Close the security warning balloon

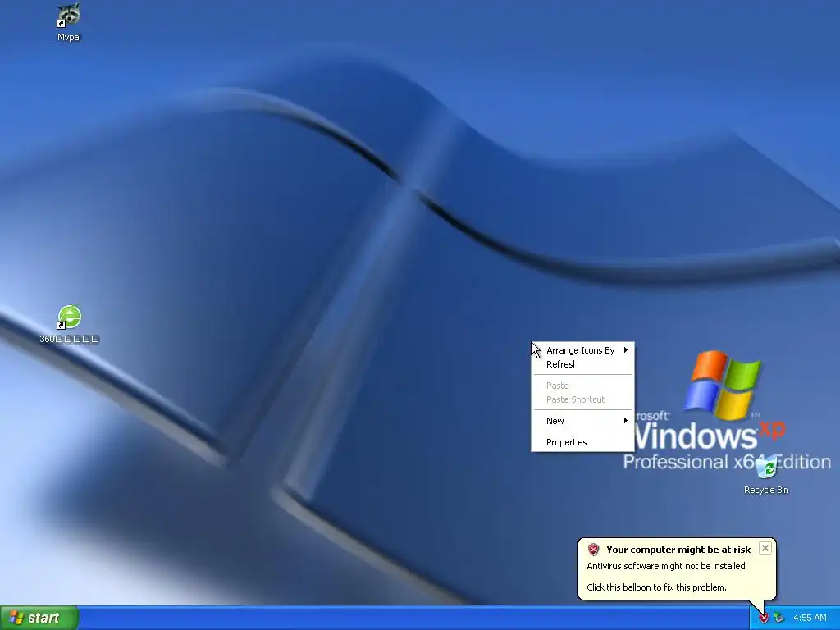tap(765, 548)
